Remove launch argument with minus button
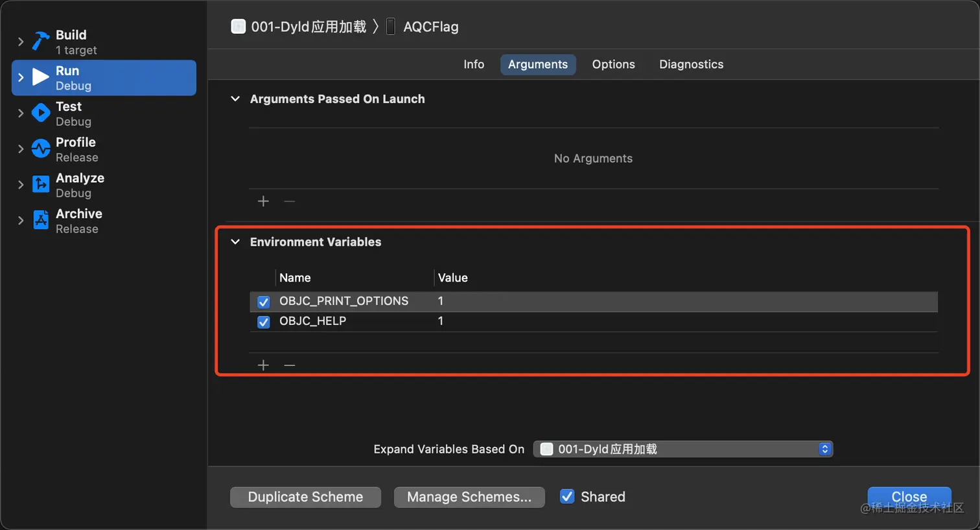Image resolution: width=980 pixels, height=530 pixels. pyautogui.click(x=289, y=201)
